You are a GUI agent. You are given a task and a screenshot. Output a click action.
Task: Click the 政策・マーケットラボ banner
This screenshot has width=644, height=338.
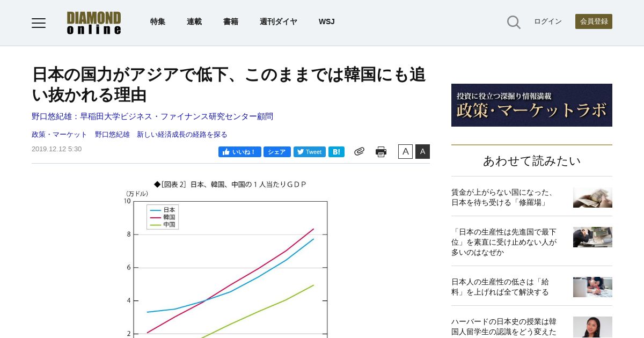coord(532,105)
